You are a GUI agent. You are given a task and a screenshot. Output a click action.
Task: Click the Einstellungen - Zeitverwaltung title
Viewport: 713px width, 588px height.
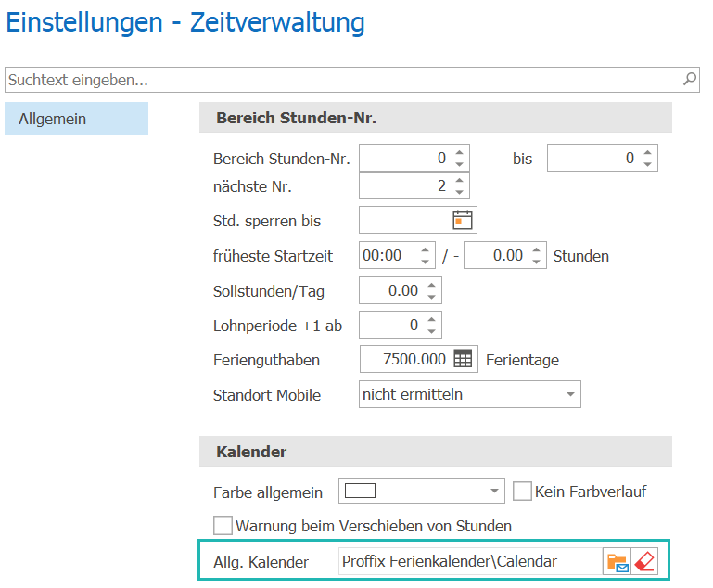click(185, 22)
